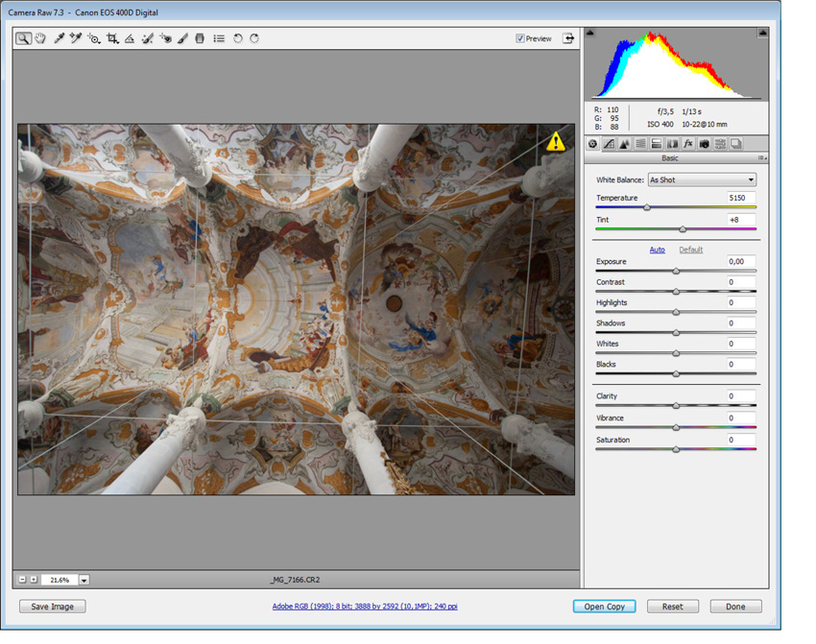Select the Red Eye Removal tool
The width and height of the screenshot is (816, 644).
click(165, 38)
